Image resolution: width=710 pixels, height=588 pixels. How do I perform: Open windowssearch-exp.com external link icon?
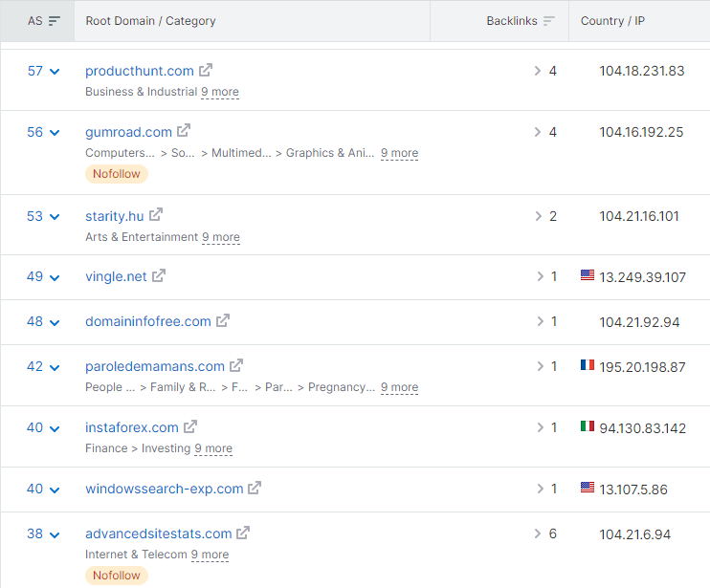(255, 488)
